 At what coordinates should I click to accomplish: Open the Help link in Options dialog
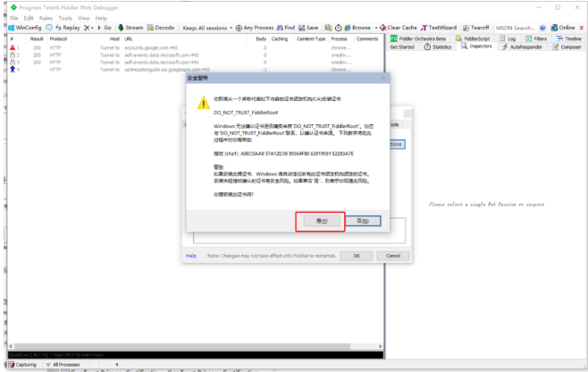191,256
